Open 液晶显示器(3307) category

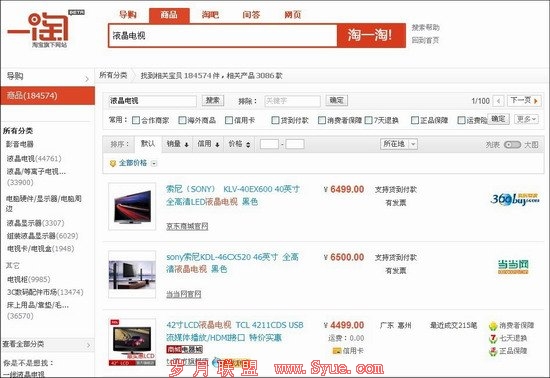(35, 223)
